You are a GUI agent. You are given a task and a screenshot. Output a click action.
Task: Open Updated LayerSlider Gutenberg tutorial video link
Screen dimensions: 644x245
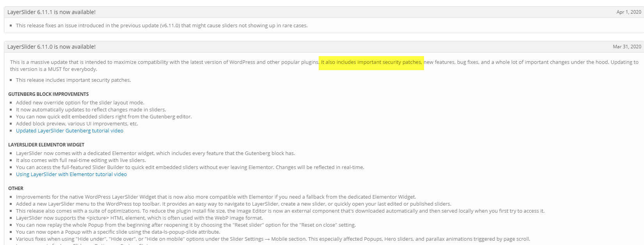pos(69,131)
